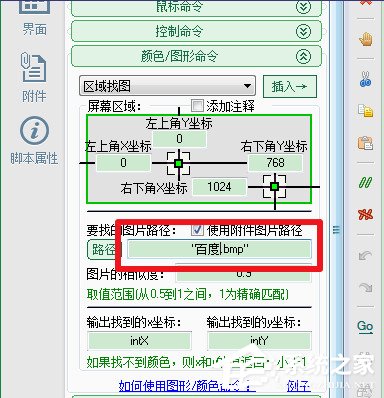Click the green comment slashes icon
The width and height of the screenshot is (384, 398).
click(x=365, y=182)
